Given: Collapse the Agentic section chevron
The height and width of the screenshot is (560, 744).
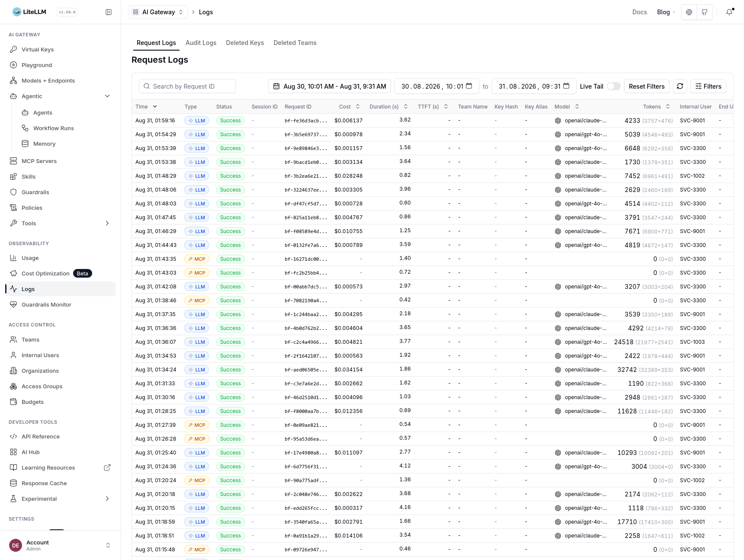Looking at the screenshot, I should point(107,96).
